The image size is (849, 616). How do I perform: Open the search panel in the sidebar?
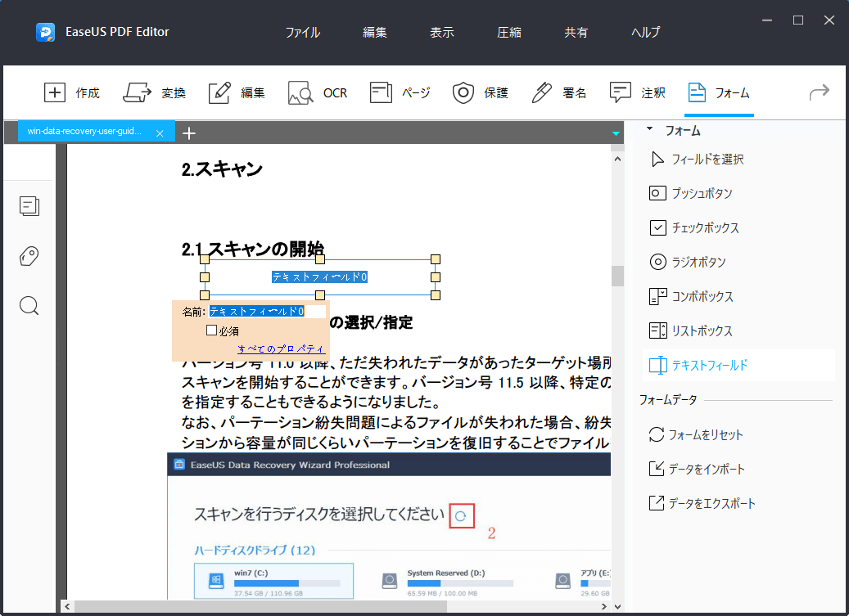point(29,305)
